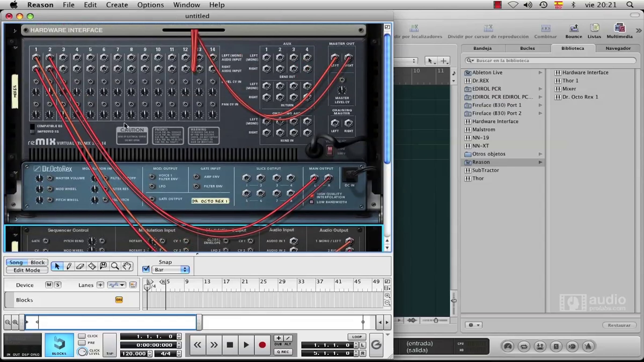Click the Blocks button in transport
The height and width of the screenshot is (362, 644).
pos(59,345)
